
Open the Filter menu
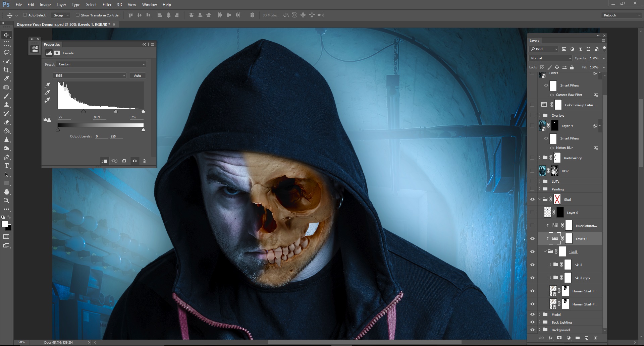(107, 4)
